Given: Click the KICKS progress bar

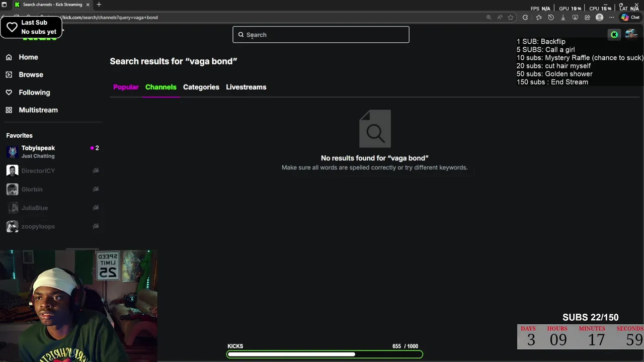Looking at the screenshot, I should pos(325,354).
